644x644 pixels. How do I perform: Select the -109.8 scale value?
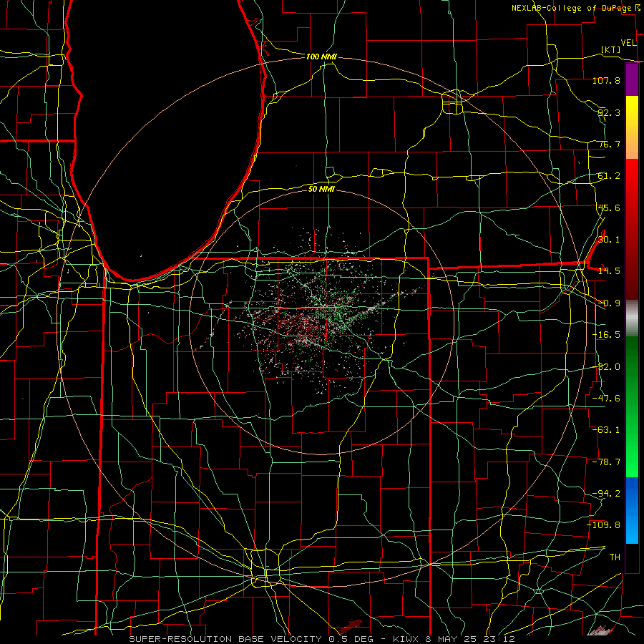pyautogui.click(x=604, y=525)
